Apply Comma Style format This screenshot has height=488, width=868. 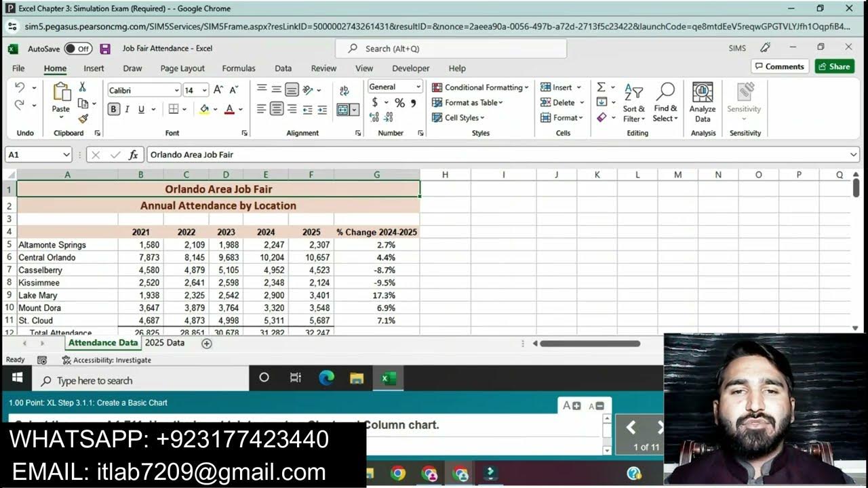pos(414,102)
